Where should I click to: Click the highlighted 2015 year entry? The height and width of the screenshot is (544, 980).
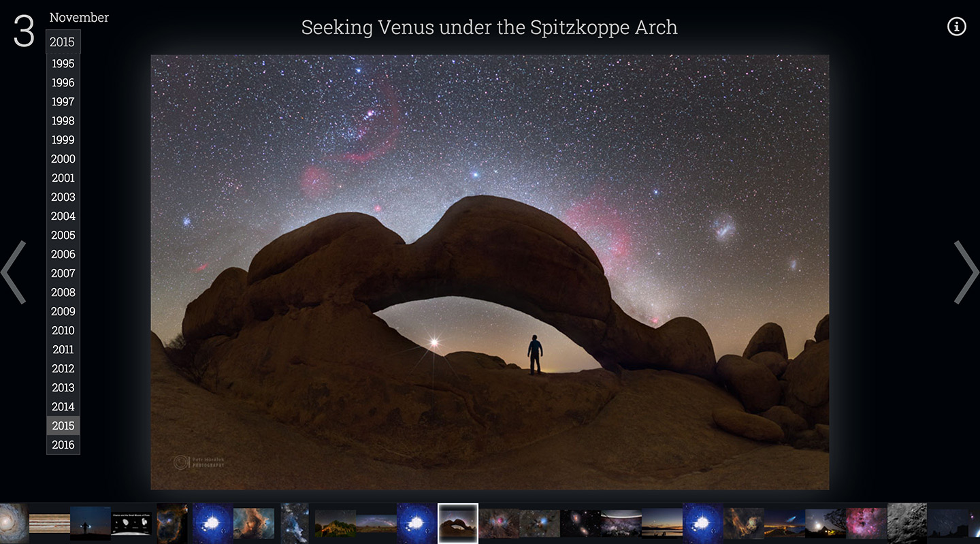pyautogui.click(x=63, y=426)
